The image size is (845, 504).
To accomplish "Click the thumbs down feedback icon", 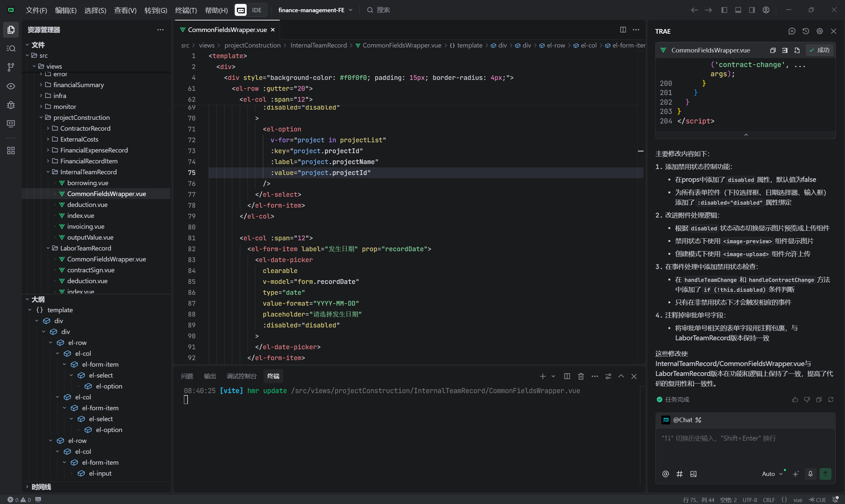I will coord(807,399).
